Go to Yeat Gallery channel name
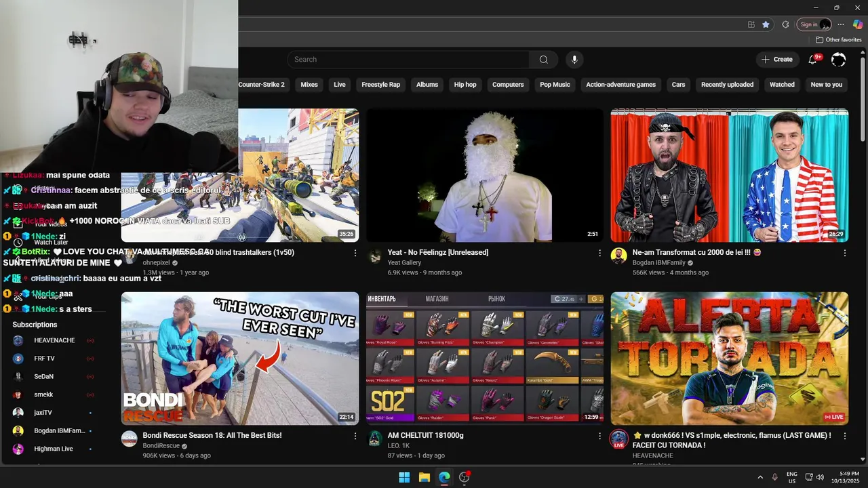 (404, 262)
